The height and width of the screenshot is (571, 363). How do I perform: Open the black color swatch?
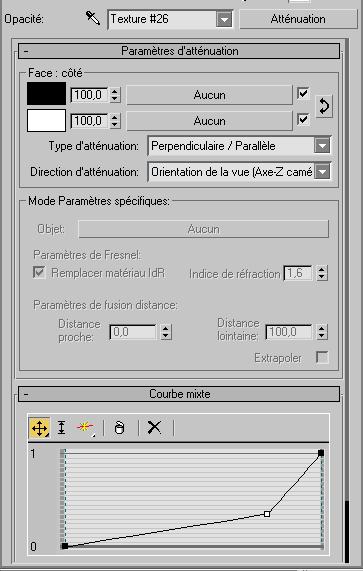[x=46, y=93]
